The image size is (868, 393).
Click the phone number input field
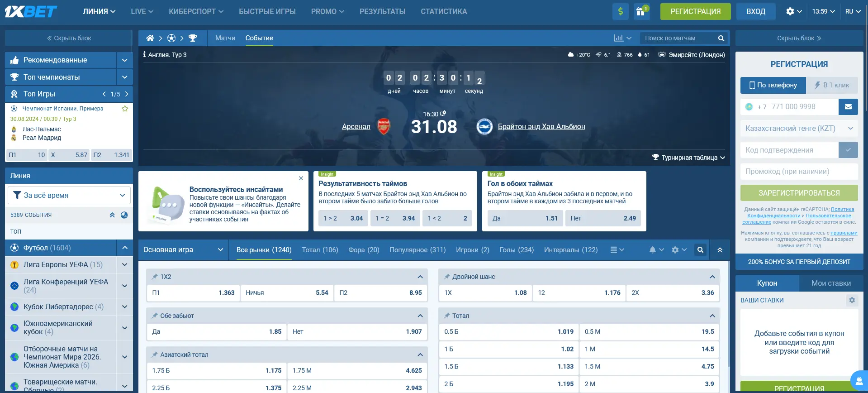(x=789, y=107)
